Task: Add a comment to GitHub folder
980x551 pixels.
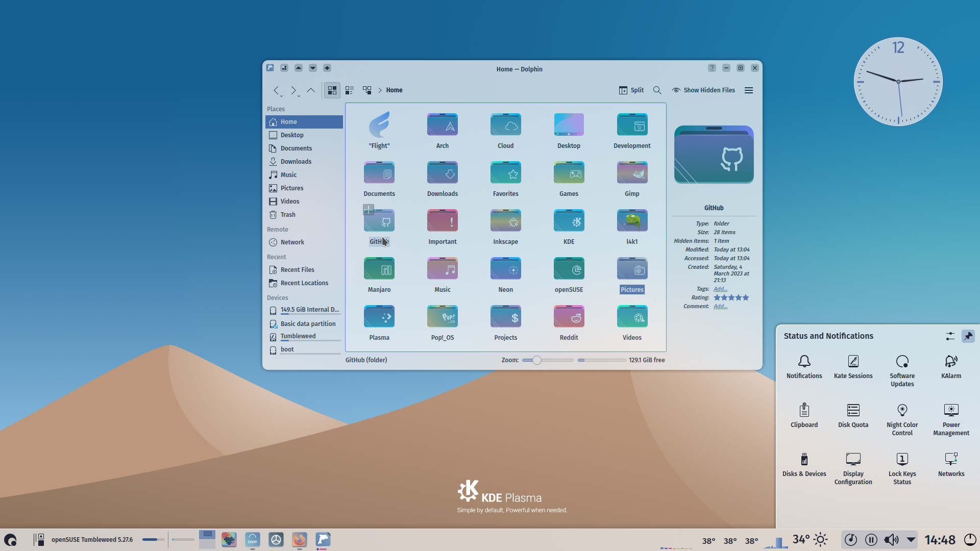Action: point(720,306)
